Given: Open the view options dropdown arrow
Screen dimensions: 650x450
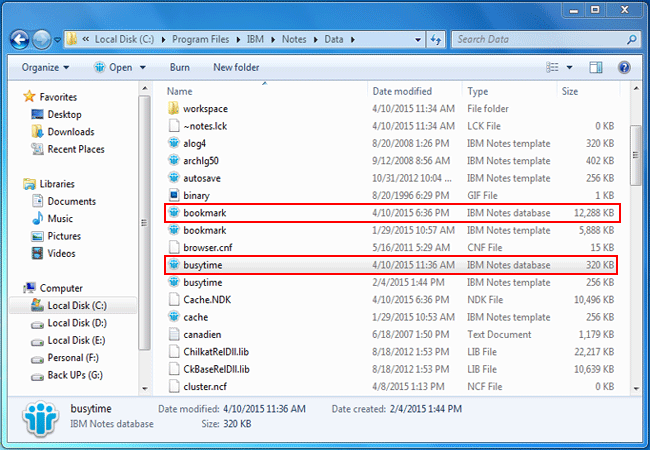Looking at the screenshot, I should (570, 68).
